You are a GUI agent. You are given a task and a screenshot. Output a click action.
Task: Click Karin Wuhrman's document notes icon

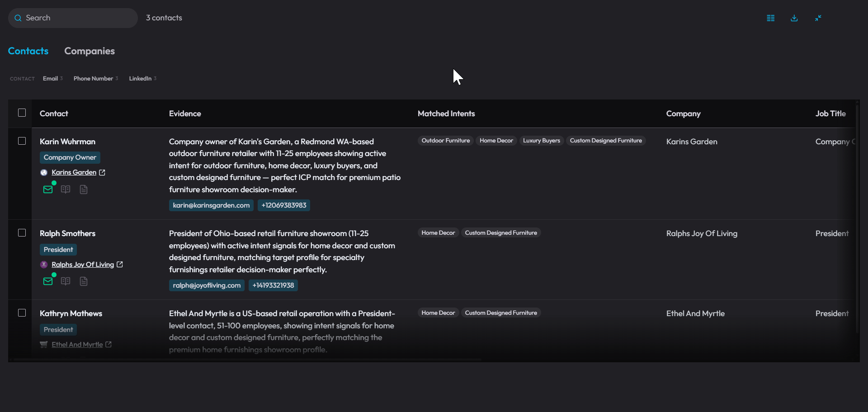click(x=84, y=189)
